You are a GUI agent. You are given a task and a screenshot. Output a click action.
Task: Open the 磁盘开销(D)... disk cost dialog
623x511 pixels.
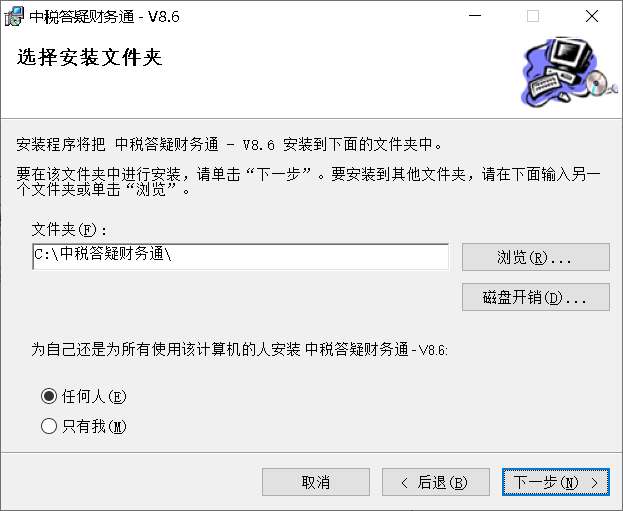536,297
